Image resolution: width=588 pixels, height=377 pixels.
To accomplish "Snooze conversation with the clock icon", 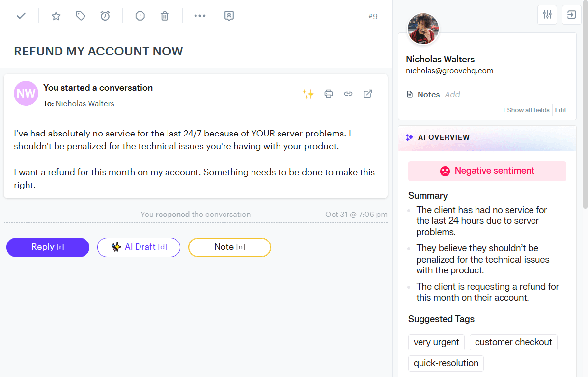I will point(105,16).
